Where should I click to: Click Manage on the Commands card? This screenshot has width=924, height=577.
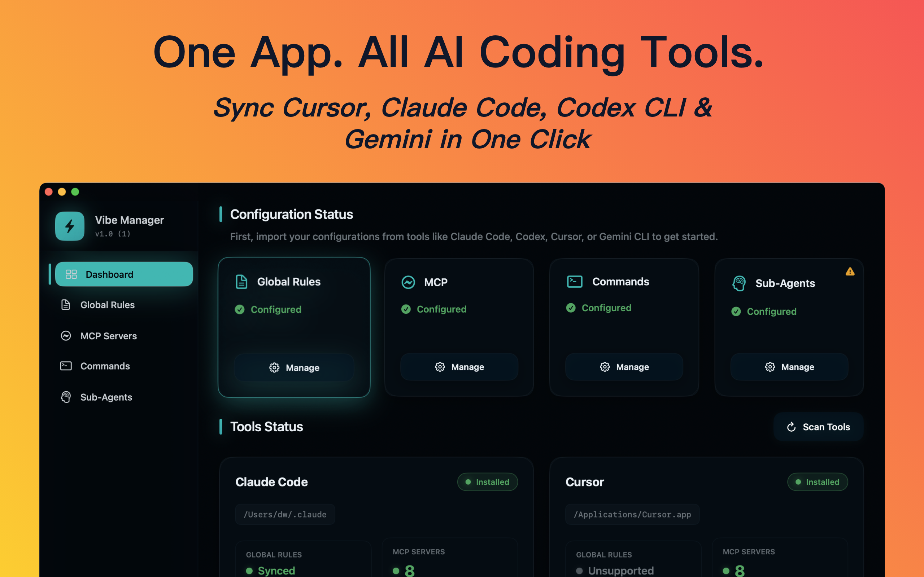coord(624,367)
